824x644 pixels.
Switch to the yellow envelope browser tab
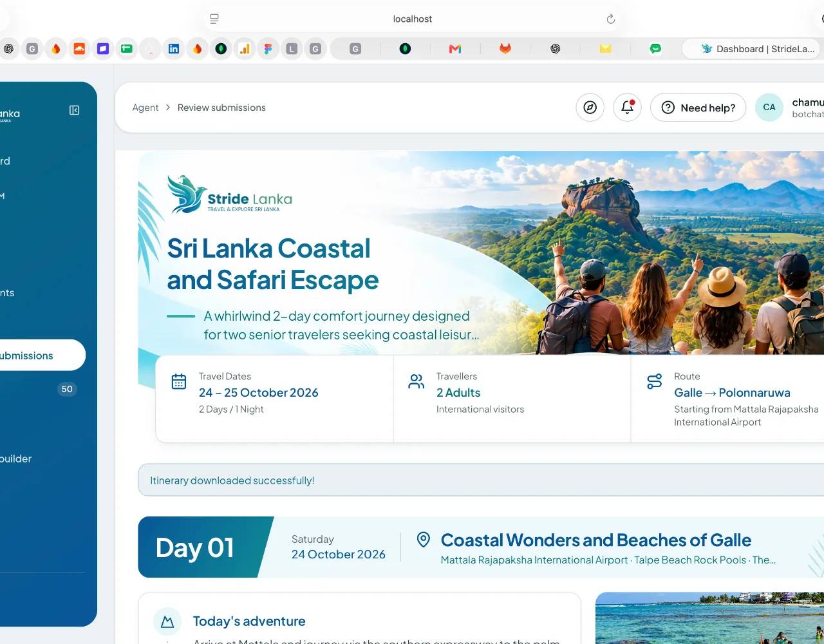605,49
